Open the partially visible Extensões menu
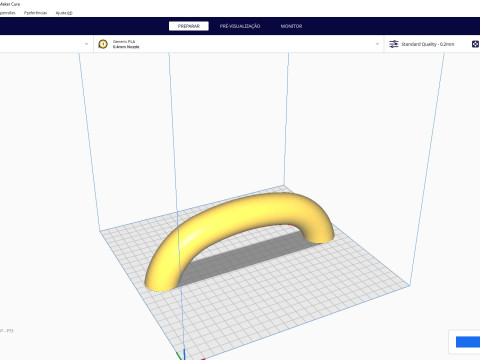This screenshot has height=360, width=480. click(x=8, y=13)
